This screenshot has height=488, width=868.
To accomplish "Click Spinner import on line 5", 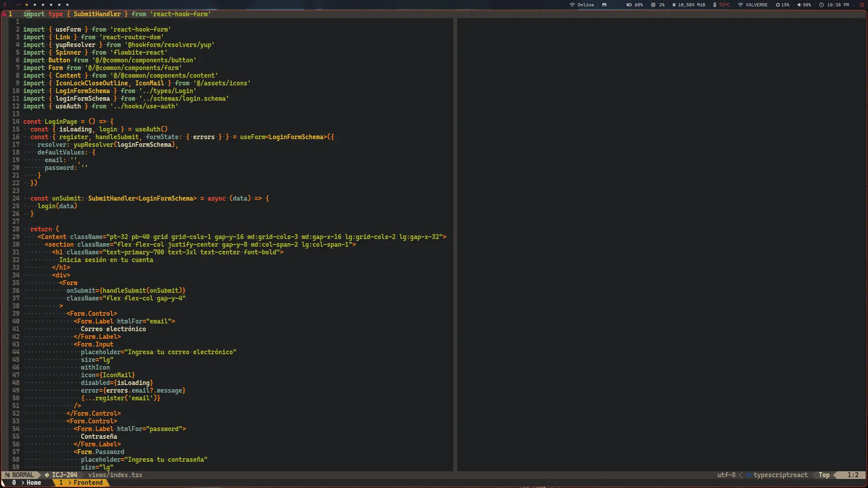I will point(68,52).
